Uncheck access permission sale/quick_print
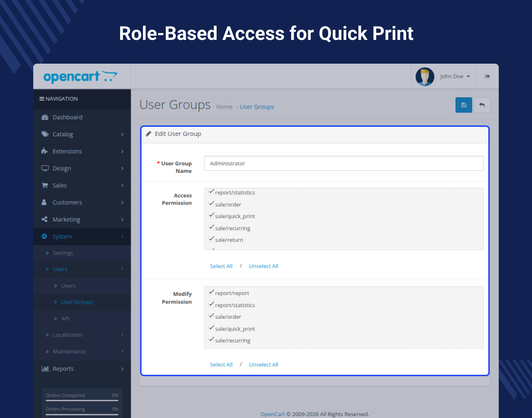Image resolution: width=532 pixels, height=418 pixels. pyautogui.click(x=211, y=216)
